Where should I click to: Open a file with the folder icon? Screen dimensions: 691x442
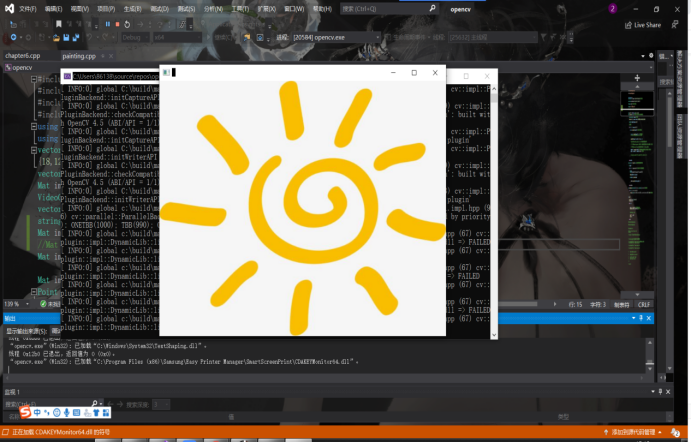point(56,38)
